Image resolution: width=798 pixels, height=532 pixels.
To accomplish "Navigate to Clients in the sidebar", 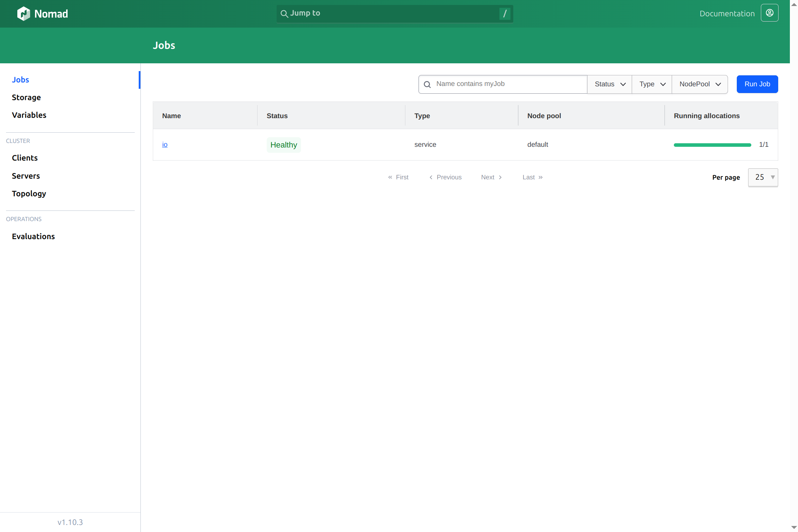I will (25, 158).
